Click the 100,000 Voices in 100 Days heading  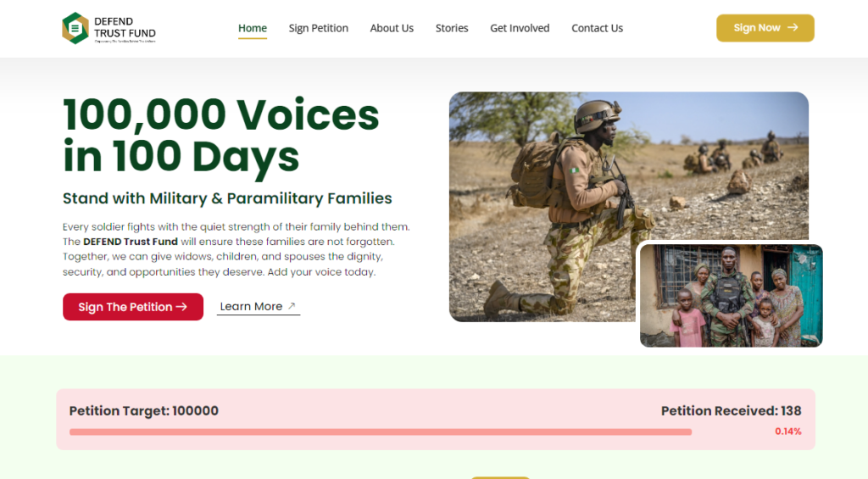[221, 136]
